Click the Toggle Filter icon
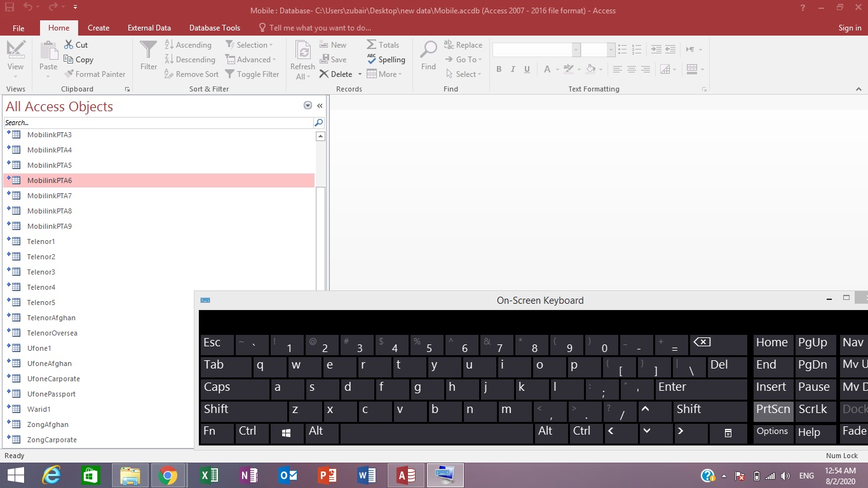This screenshot has width=868, height=488. coord(229,74)
